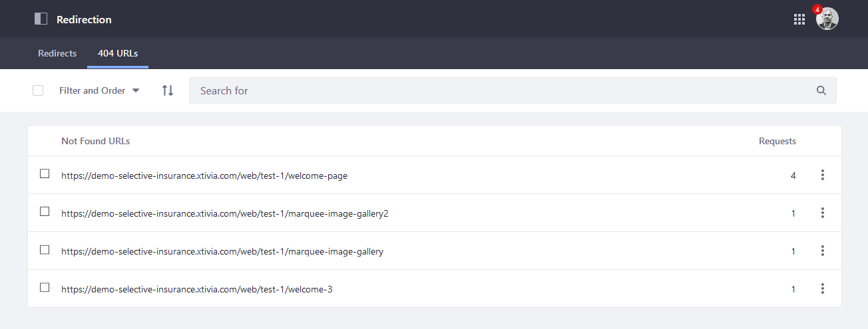This screenshot has width=868, height=329.
Task: Focus the Search for input field
Action: click(499, 90)
